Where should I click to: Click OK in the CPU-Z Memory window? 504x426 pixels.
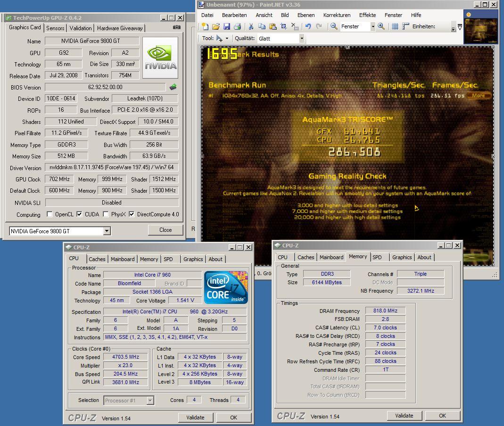click(443, 416)
